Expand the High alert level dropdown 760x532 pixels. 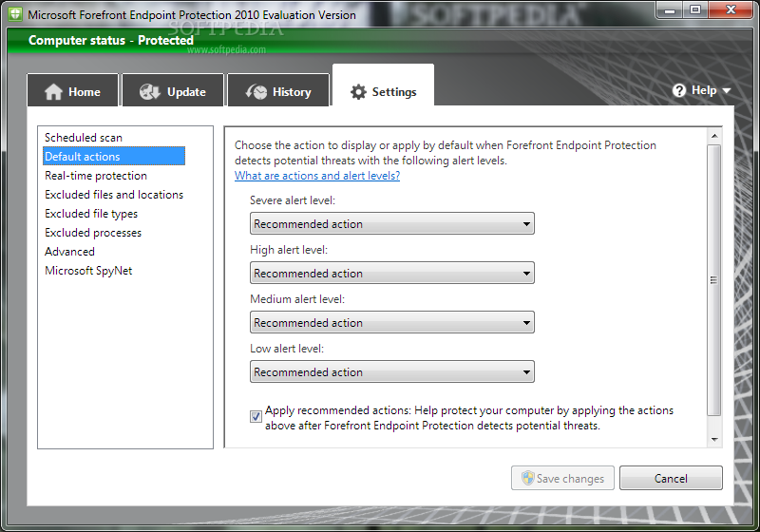point(392,273)
